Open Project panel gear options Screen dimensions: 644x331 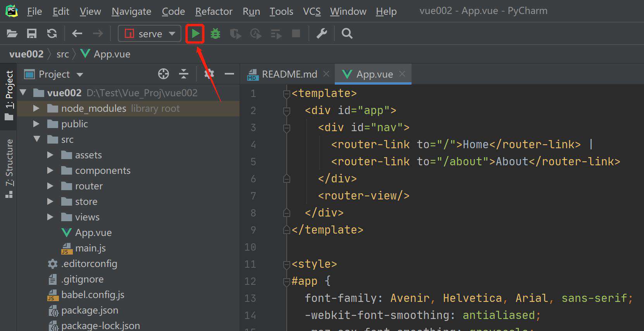coord(209,74)
